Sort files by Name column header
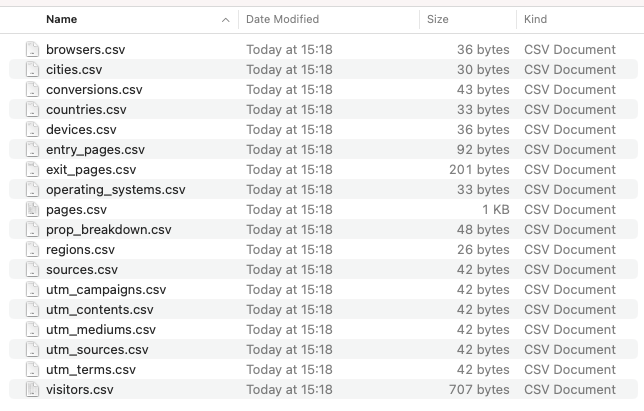This screenshot has height=411, width=644. click(62, 19)
